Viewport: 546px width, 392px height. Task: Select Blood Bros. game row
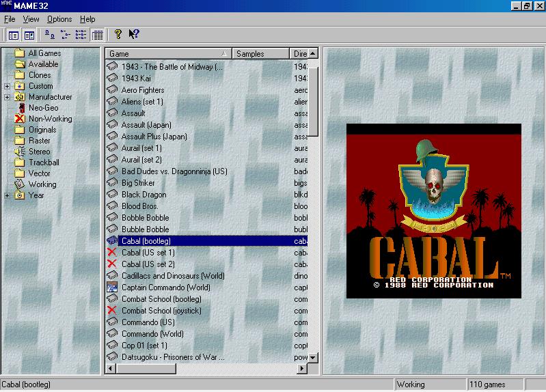tap(206, 206)
